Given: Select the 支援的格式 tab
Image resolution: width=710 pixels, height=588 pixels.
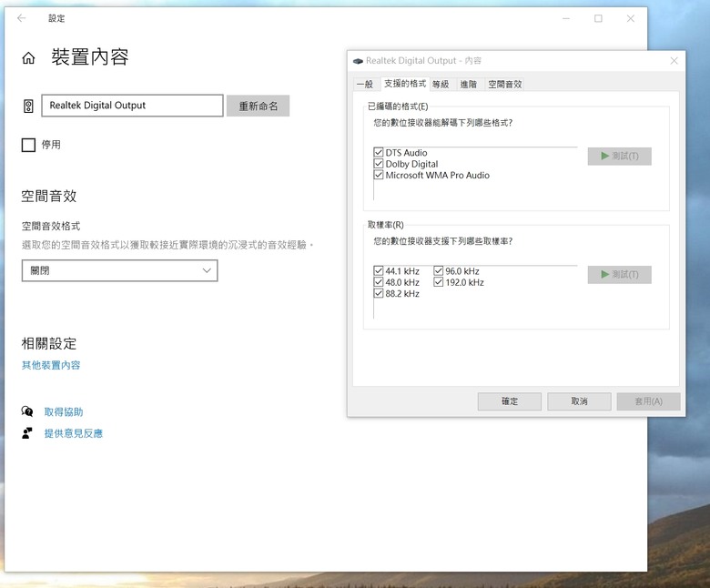Looking at the screenshot, I should tap(405, 84).
